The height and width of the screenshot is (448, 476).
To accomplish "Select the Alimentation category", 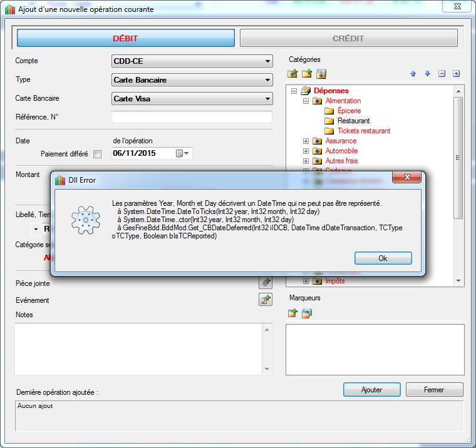I will (x=343, y=101).
